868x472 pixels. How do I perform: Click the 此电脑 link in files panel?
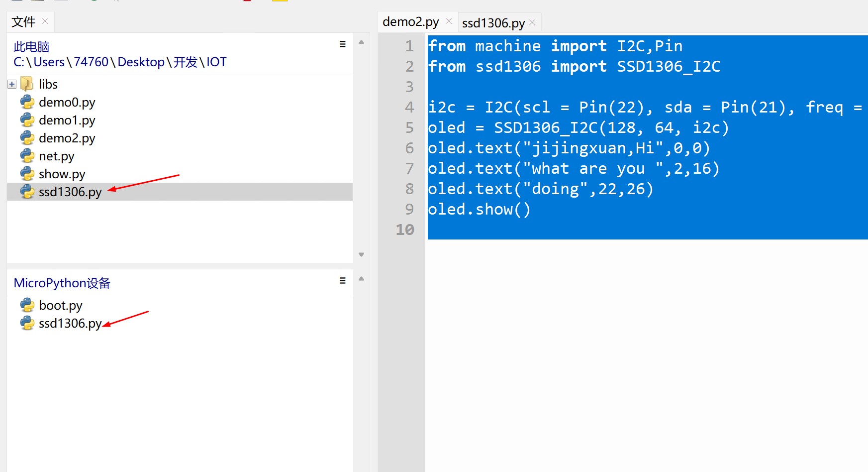click(x=31, y=47)
